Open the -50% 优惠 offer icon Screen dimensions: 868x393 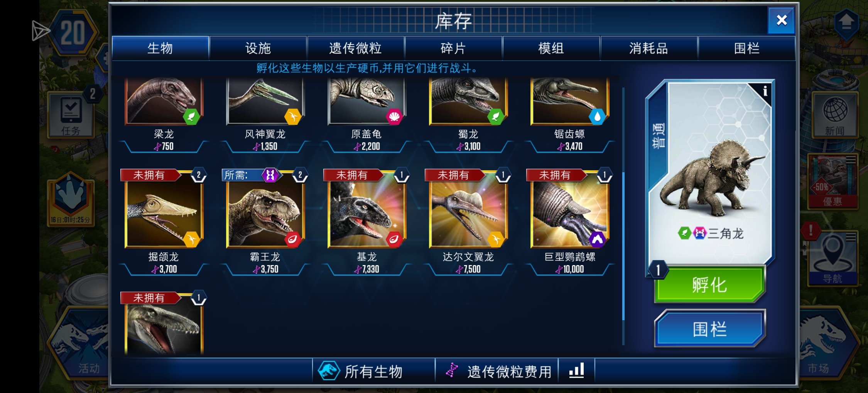[x=833, y=181]
